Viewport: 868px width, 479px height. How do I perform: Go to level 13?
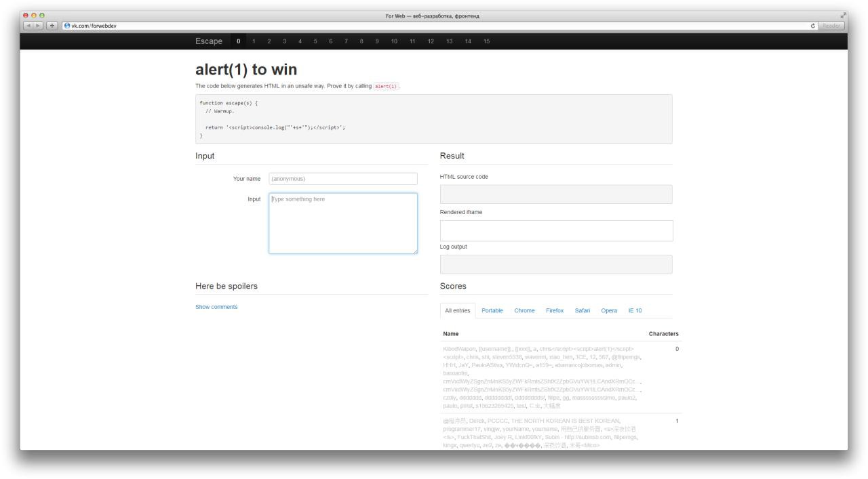[449, 41]
